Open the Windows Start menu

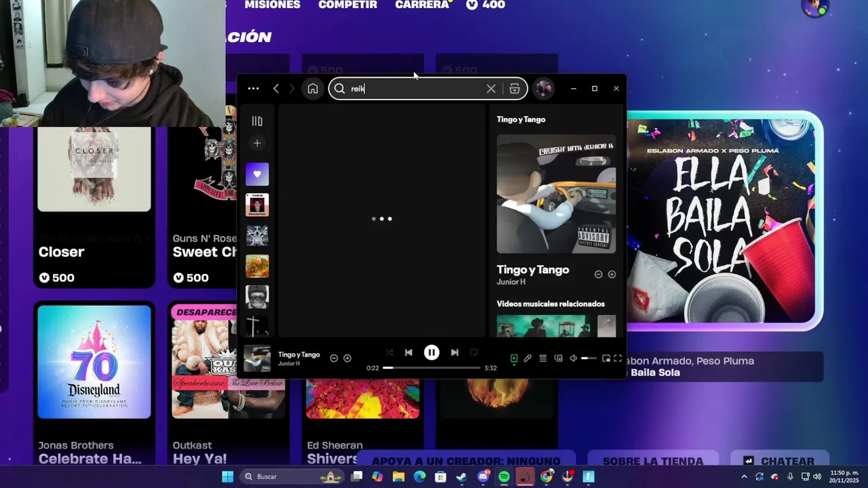(x=228, y=476)
